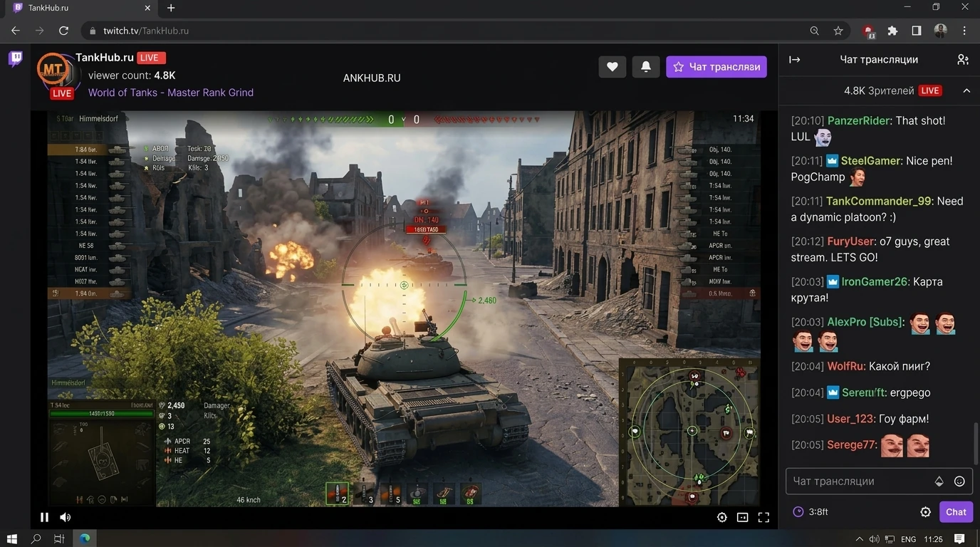The width and height of the screenshot is (980, 547).
Task: Pause the stream video
Action: (44, 517)
